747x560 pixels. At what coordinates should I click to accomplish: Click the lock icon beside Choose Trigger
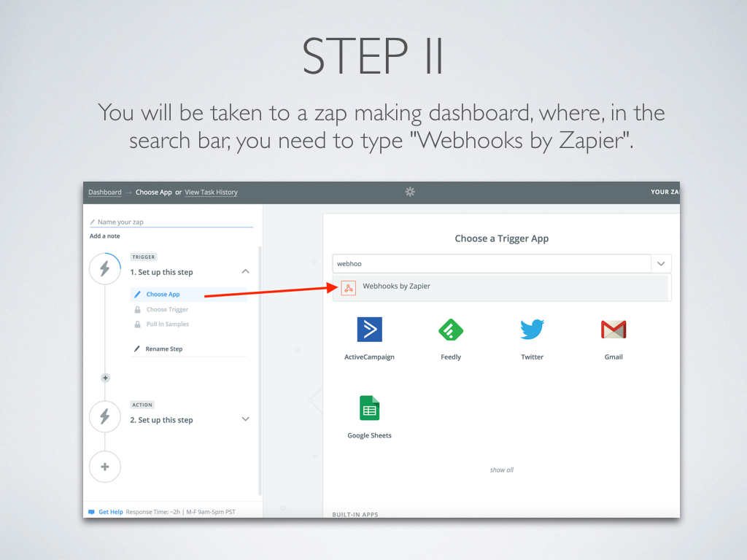(137, 309)
